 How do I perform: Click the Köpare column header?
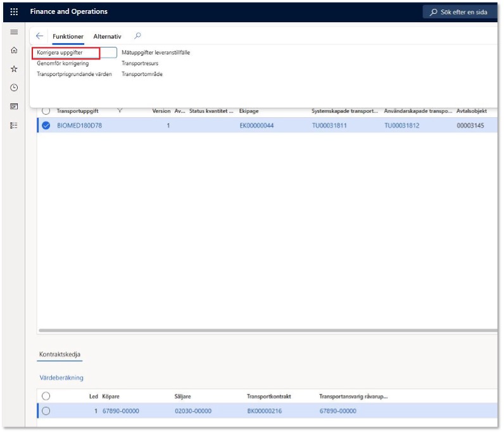pyautogui.click(x=111, y=396)
